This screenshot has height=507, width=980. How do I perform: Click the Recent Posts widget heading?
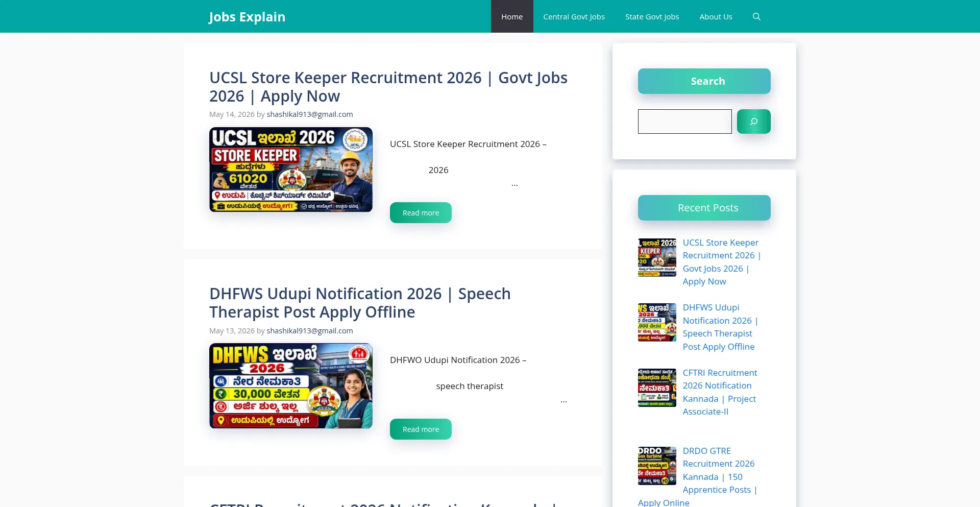pyautogui.click(x=704, y=208)
